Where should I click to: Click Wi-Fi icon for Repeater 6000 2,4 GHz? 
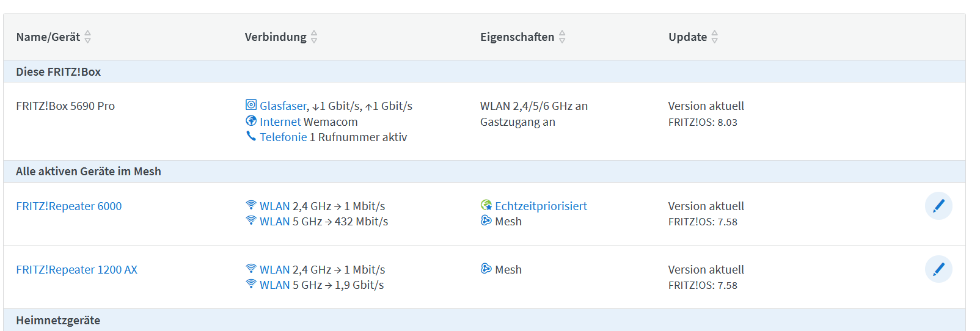click(x=250, y=205)
